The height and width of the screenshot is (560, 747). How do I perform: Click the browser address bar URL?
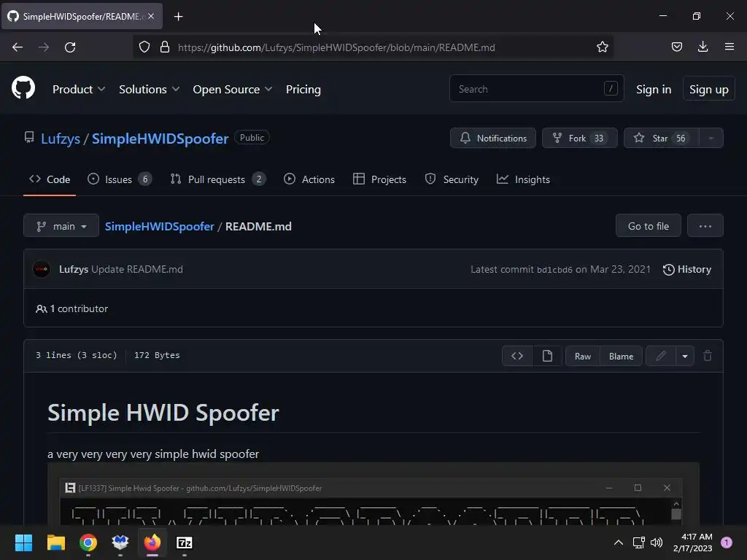coord(336,47)
